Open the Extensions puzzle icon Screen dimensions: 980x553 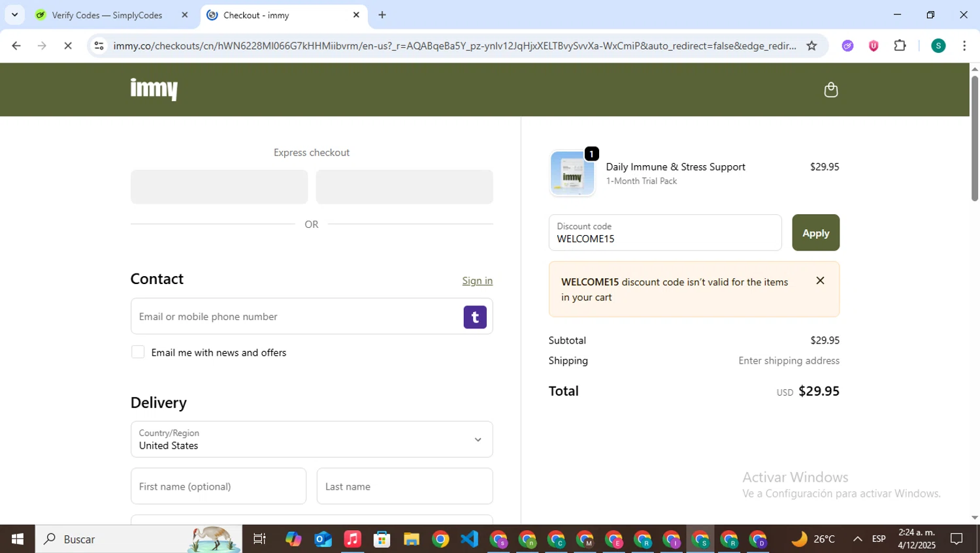900,46
